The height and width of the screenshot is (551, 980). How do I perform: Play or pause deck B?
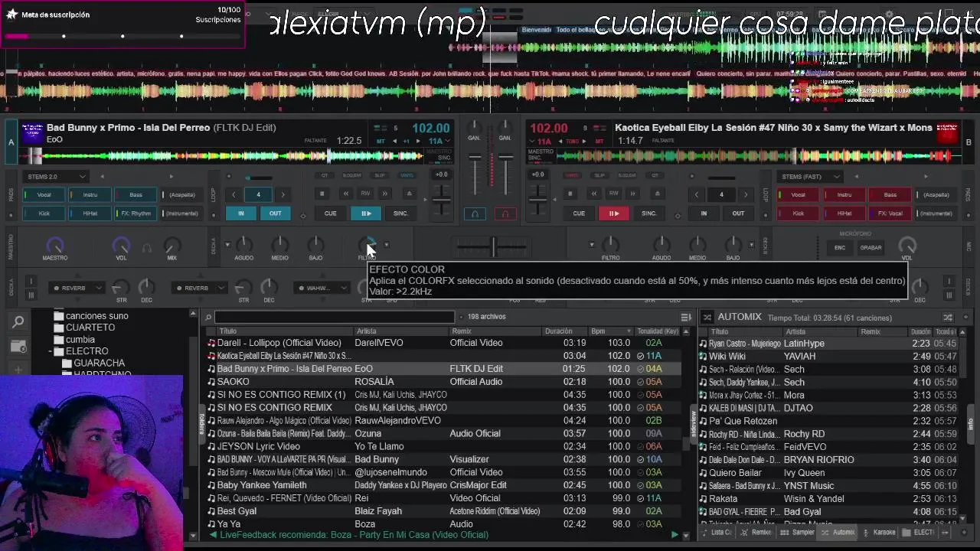(x=613, y=214)
